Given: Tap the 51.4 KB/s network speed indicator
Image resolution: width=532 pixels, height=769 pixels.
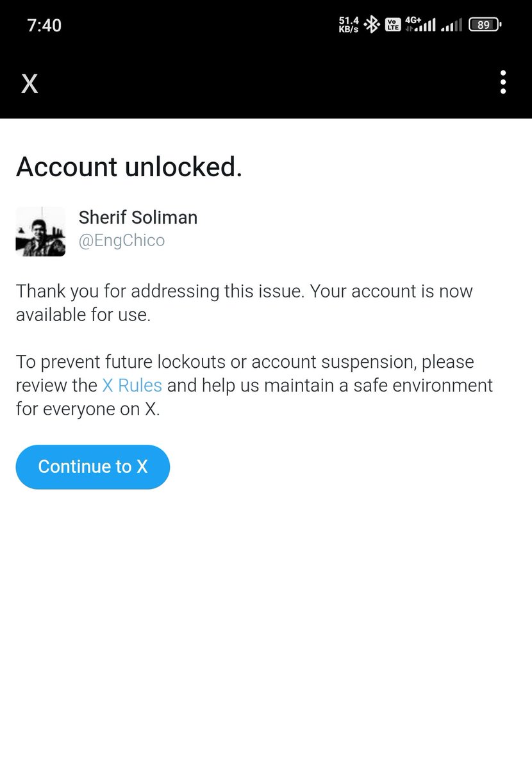Looking at the screenshot, I should [349, 25].
